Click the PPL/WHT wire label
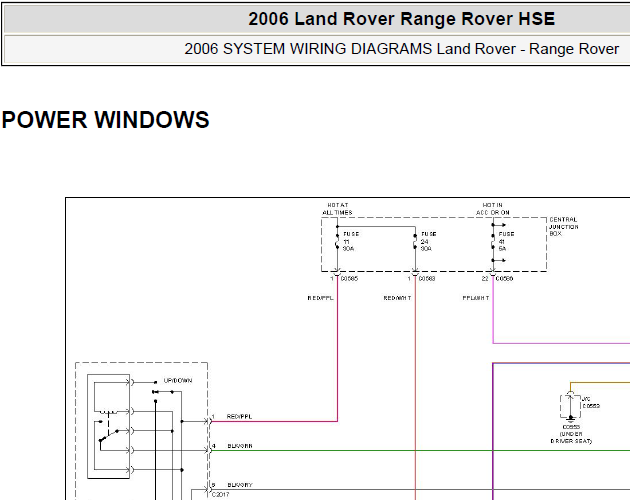The width and height of the screenshot is (630, 500). [x=476, y=298]
